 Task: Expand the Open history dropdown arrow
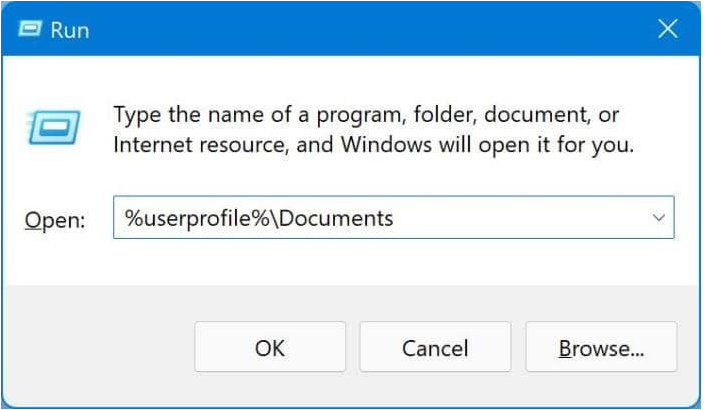point(658,217)
